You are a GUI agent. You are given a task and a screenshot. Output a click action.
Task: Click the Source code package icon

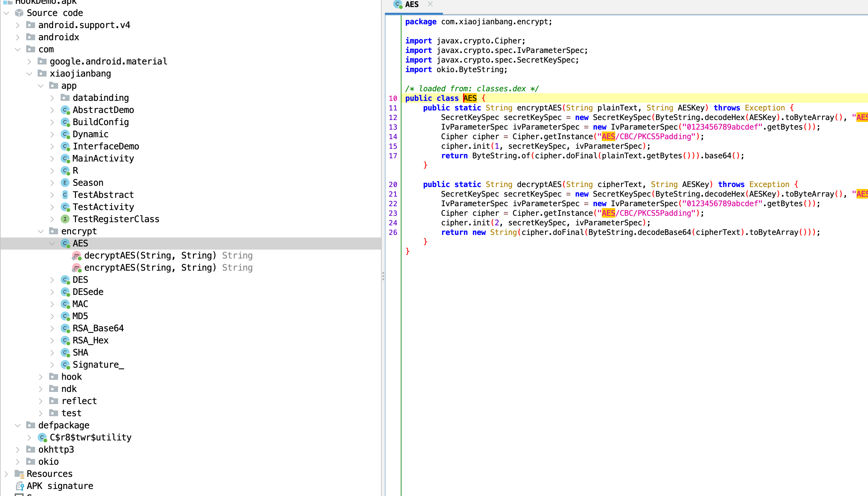[19, 13]
